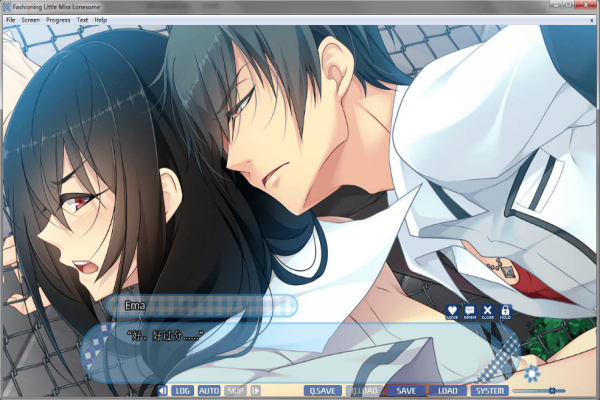Open the LOG backlog
The image size is (600, 400).
pos(183,390)
